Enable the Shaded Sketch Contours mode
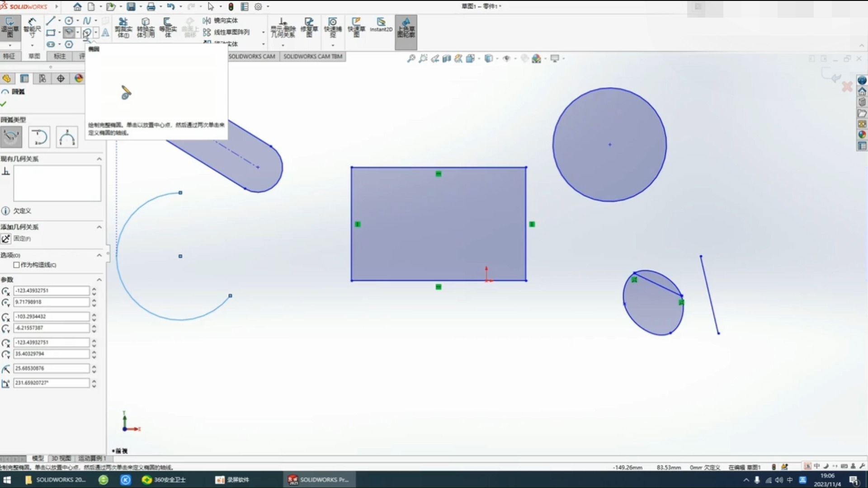Image resolution: width=868 pixels, height=488 pixels. 406,32
